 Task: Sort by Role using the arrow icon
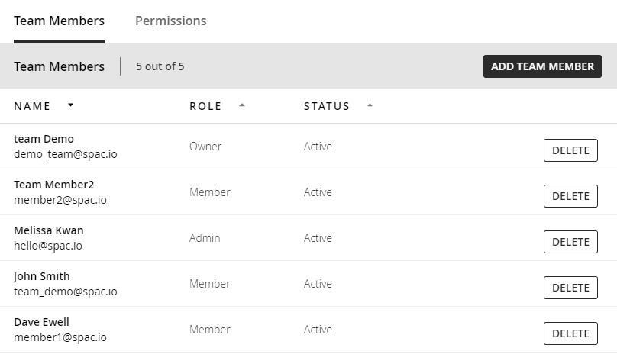click(x=242, y=105)
